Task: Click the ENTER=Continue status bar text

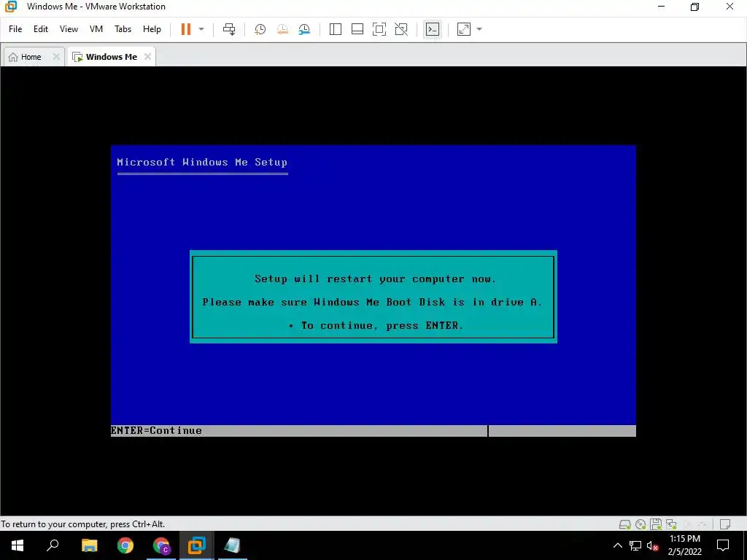Action: [156, 430]
